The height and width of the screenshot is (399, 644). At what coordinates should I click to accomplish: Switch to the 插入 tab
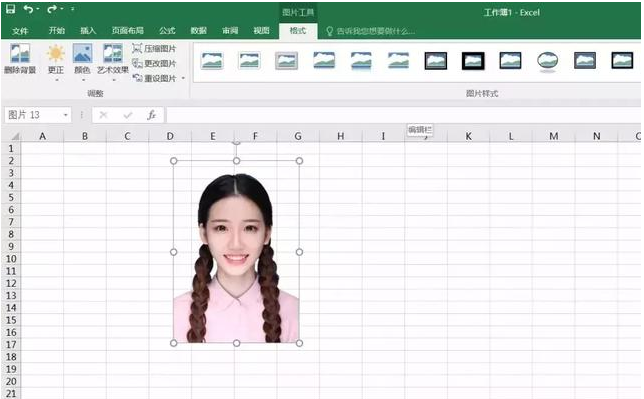[88, 30]
